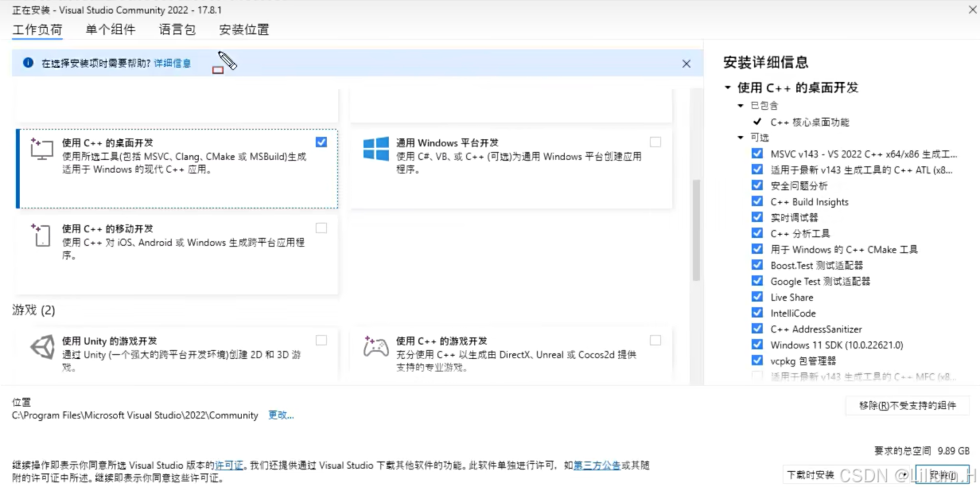Open the 许可证 license link
Viewport: 980px width, 491px height.
pos(229,466)
